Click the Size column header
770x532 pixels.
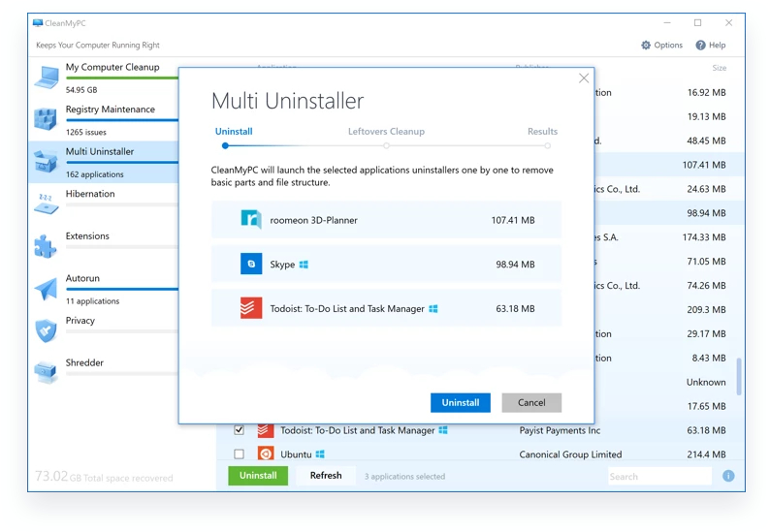click(x=719, y=68)
